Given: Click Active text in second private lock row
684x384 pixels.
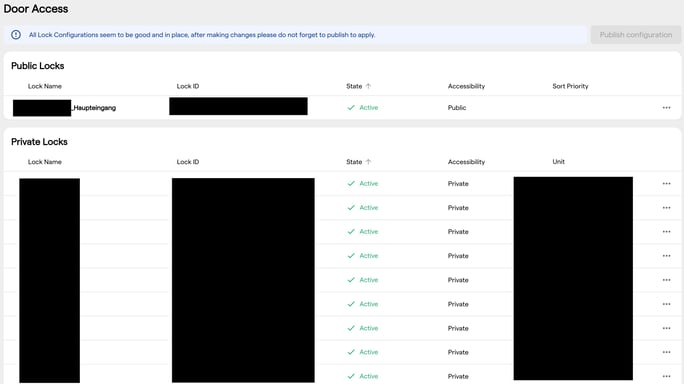Looking at the screenshot, I should point(369,207).
